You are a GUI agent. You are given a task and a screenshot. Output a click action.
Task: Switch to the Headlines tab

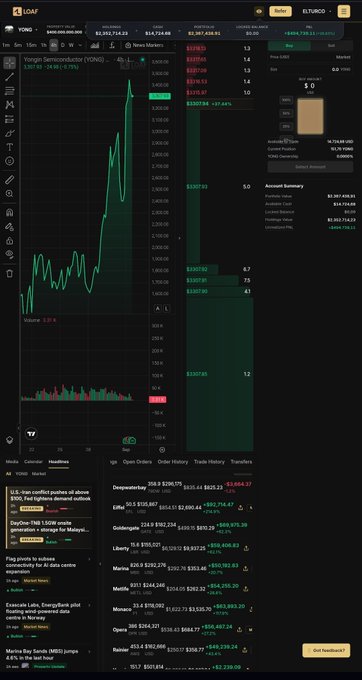[x=59, y=462]
